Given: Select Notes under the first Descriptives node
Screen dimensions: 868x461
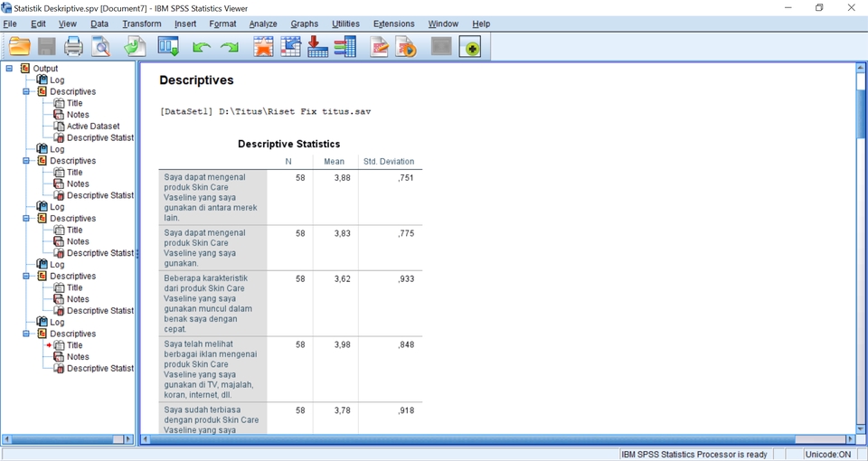Looking at the screenshot, I should pyautogui.click(x=78, y=115).
